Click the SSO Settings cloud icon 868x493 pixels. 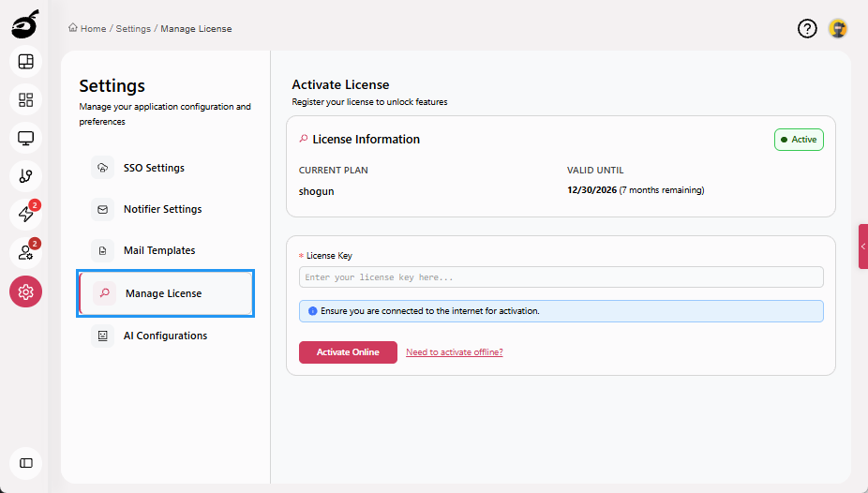[102, 168]
